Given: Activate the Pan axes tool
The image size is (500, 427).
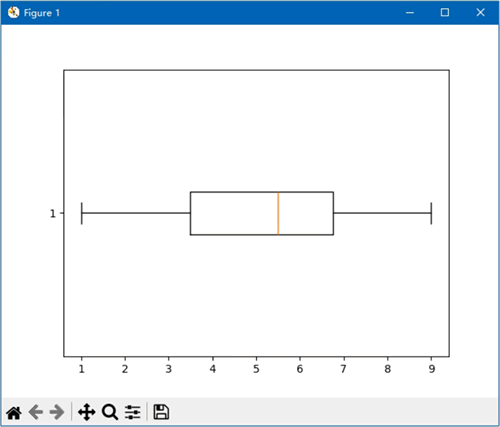Looking at the screenshot, I should click(87, 412).
